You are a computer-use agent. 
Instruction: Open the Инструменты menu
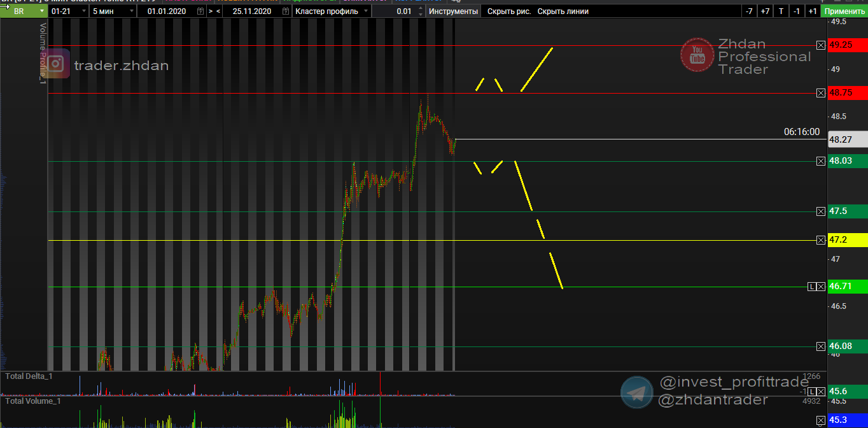(453, 11)
